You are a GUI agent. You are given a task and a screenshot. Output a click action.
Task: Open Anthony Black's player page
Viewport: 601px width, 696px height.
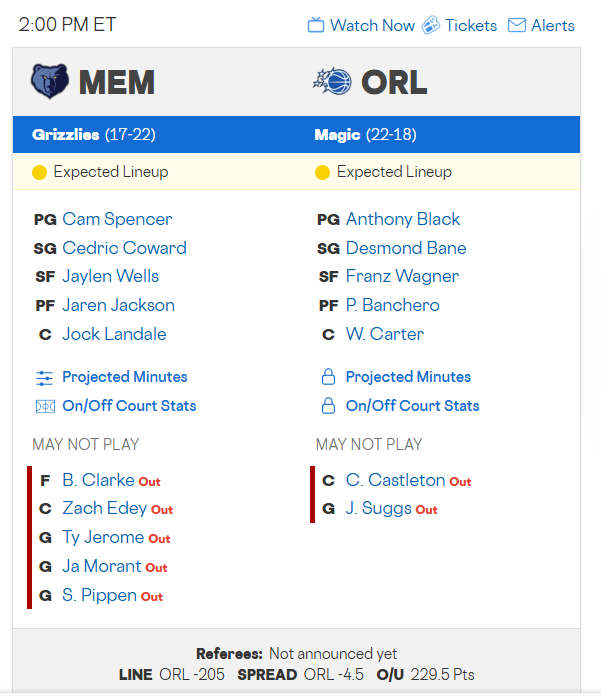pos(403,219)
